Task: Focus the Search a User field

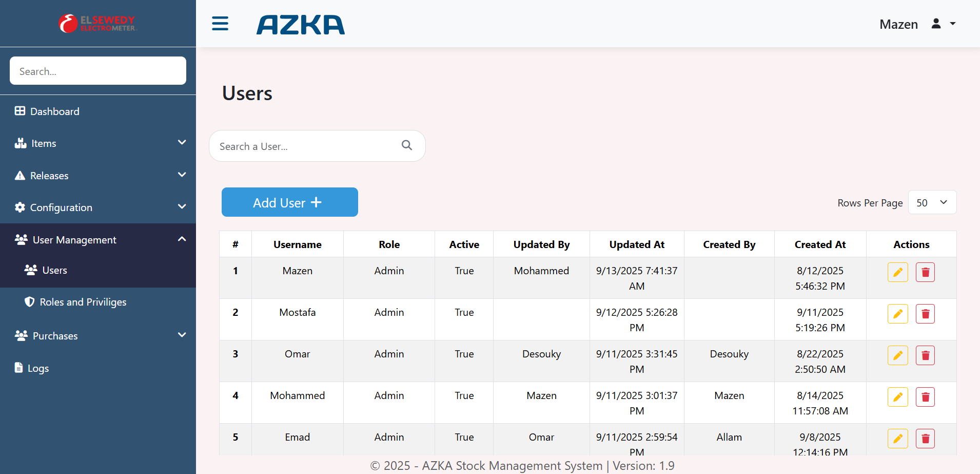Action: tap(308, 146)
